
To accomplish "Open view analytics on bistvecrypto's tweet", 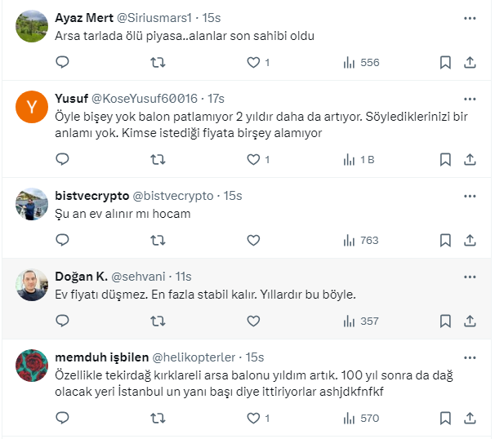I will point(361,240).
